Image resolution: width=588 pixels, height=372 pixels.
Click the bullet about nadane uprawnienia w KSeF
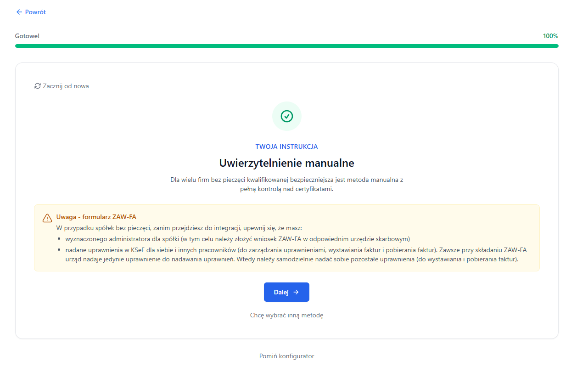point(296,254)
